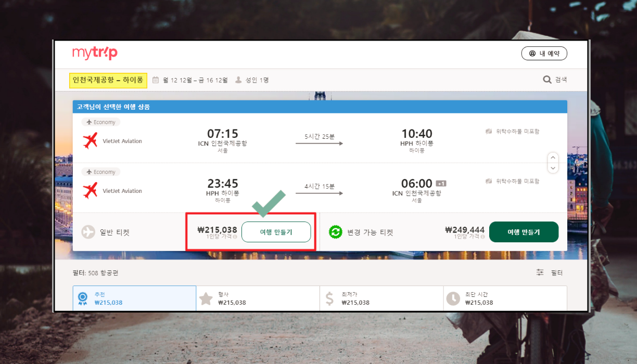
Task: Select the 최저가 cheapest sort tab
Action: click(381, 298)
